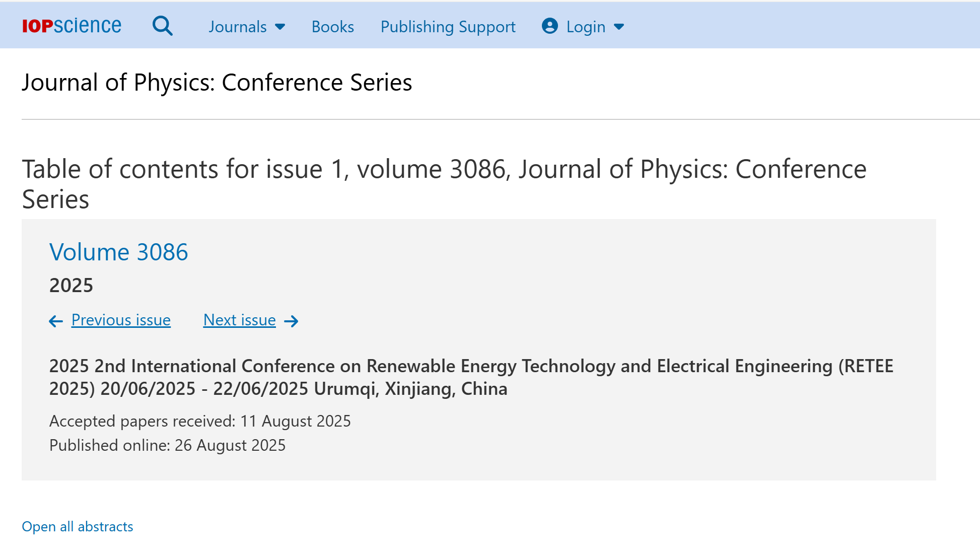Expand Open all abstracts

tap(78, 526)
